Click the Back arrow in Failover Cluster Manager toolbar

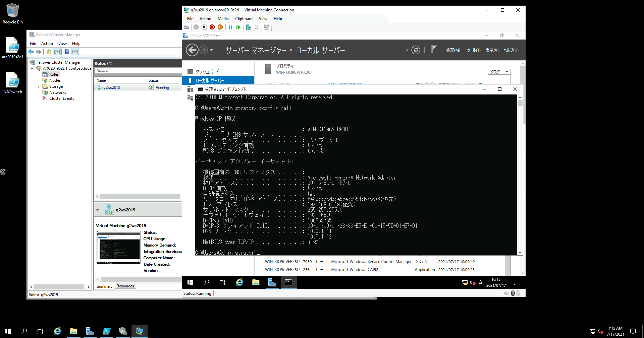point(31,52)
